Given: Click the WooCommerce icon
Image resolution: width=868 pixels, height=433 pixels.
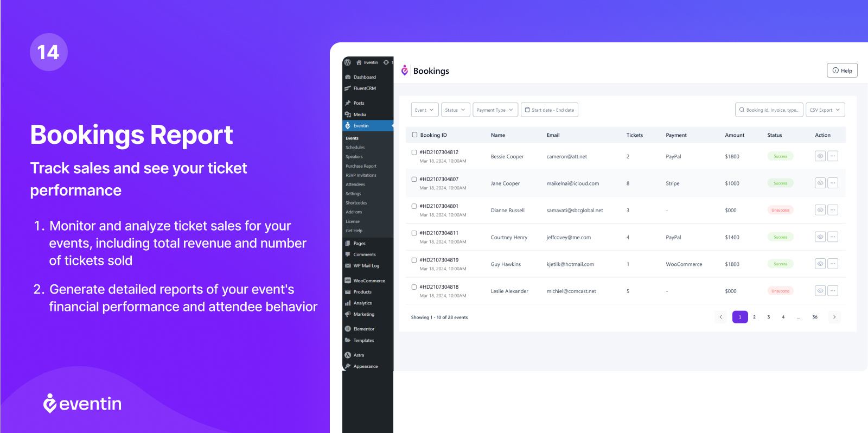Looking at the screenshot, I should click(x=348, y=281).
